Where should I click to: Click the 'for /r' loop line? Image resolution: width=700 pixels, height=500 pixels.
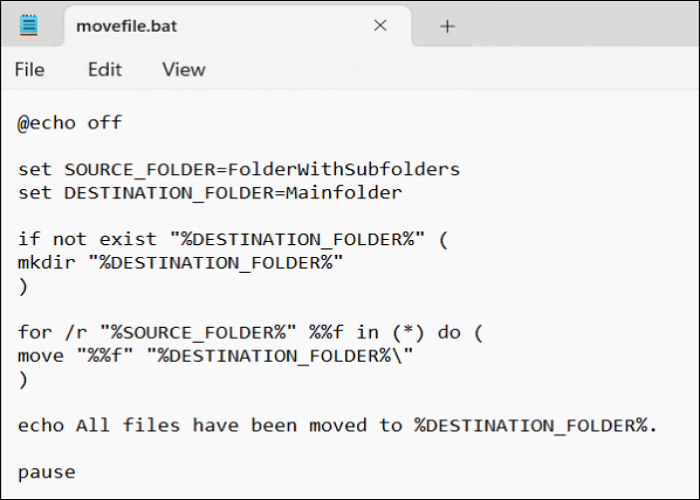(x=250, y=332)
